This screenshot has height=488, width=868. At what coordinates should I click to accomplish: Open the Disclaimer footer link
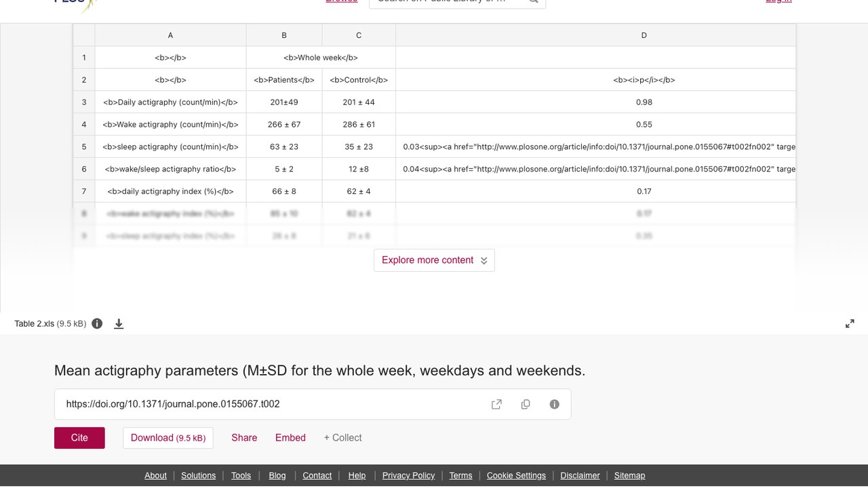(580, 475)
